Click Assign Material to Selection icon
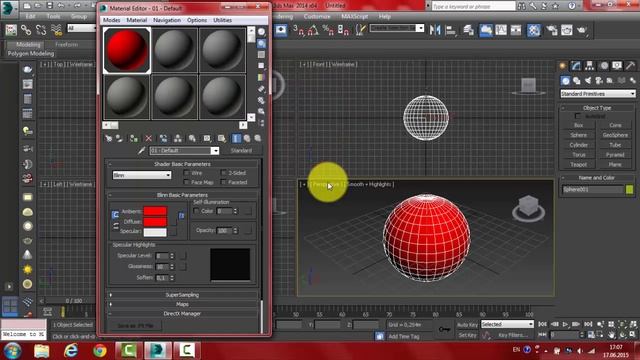This screenshot has height=360, width=640. point(133,138)
